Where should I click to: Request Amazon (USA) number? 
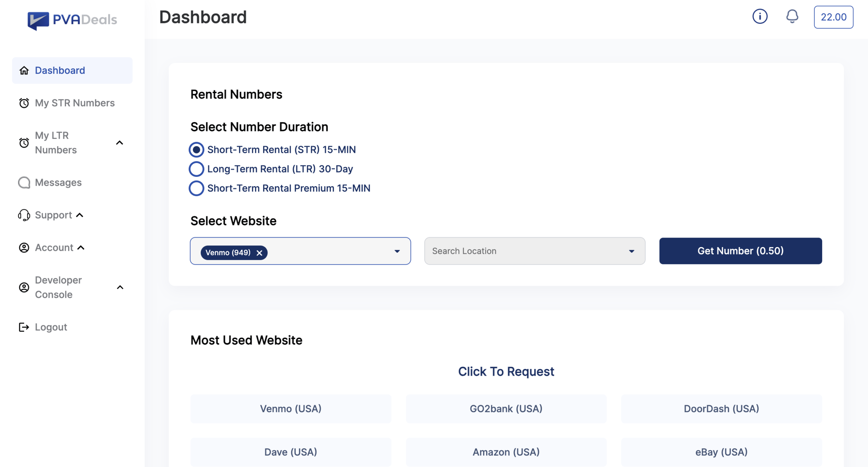tap(506, 452)
